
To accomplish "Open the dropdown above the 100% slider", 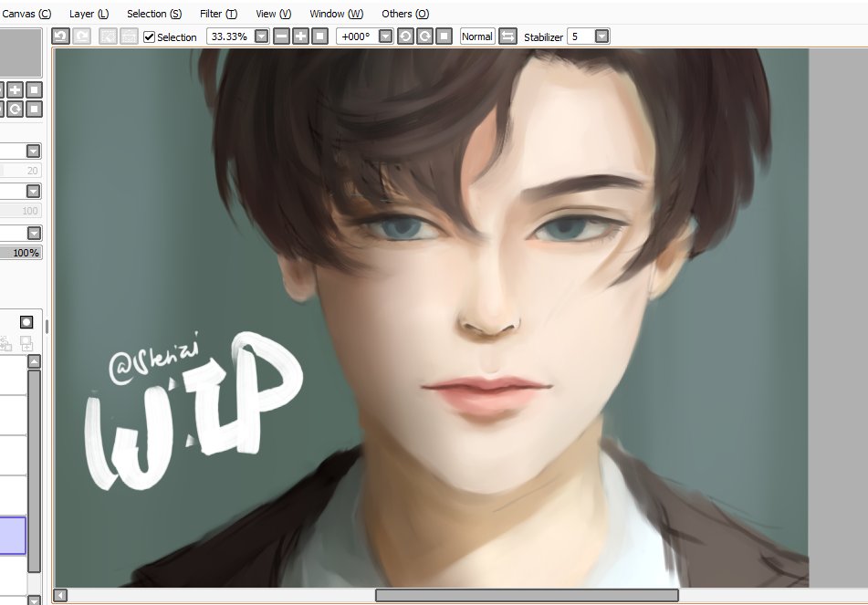I will [x=35, y=233].
